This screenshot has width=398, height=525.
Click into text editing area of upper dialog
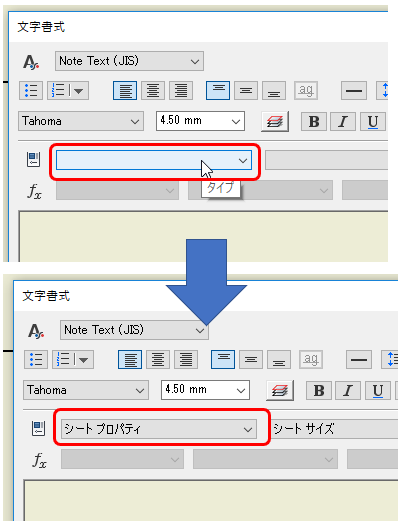click(x=204, y=236)
